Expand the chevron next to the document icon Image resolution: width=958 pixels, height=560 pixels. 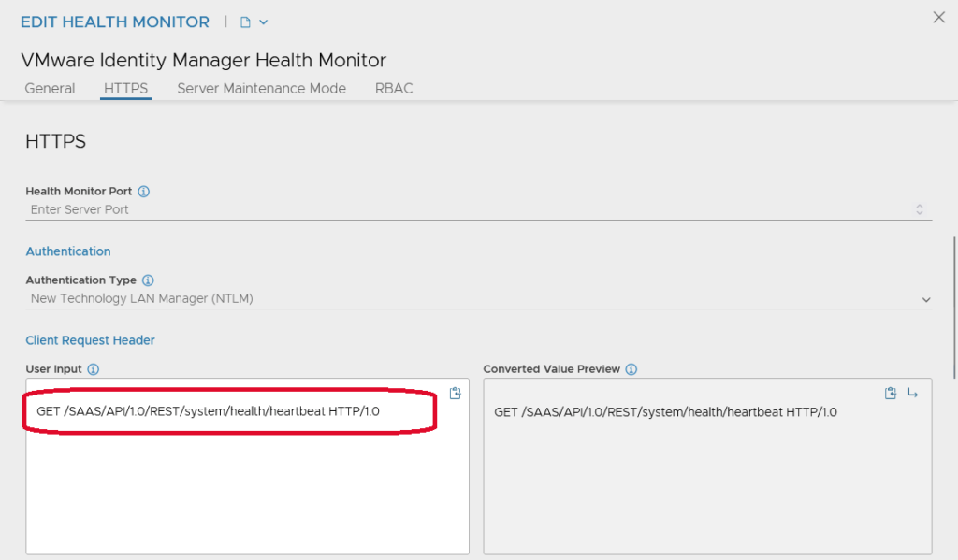point(263,22)
